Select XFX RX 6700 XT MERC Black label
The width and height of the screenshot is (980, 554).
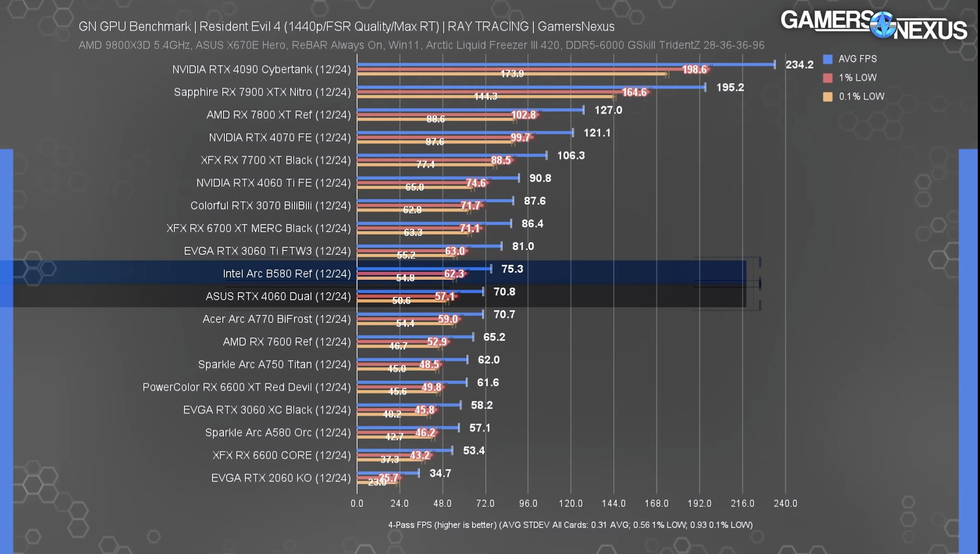click(259, 228)
